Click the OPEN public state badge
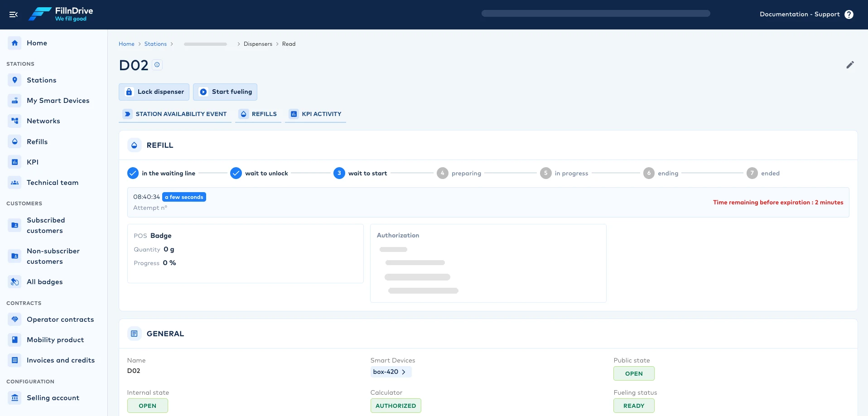This screenshot has width=868, height=416. [x=634, y=373]
